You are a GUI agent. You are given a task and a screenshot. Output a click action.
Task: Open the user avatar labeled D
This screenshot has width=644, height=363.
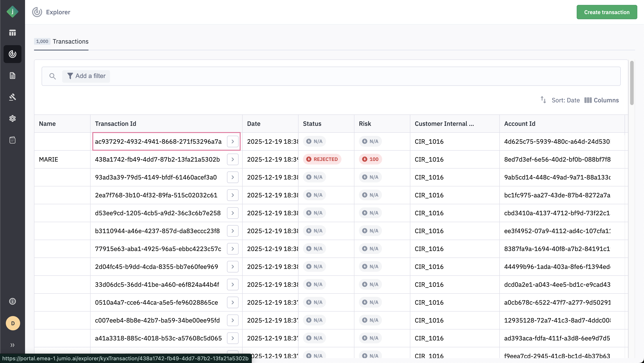tap(13, 323)
